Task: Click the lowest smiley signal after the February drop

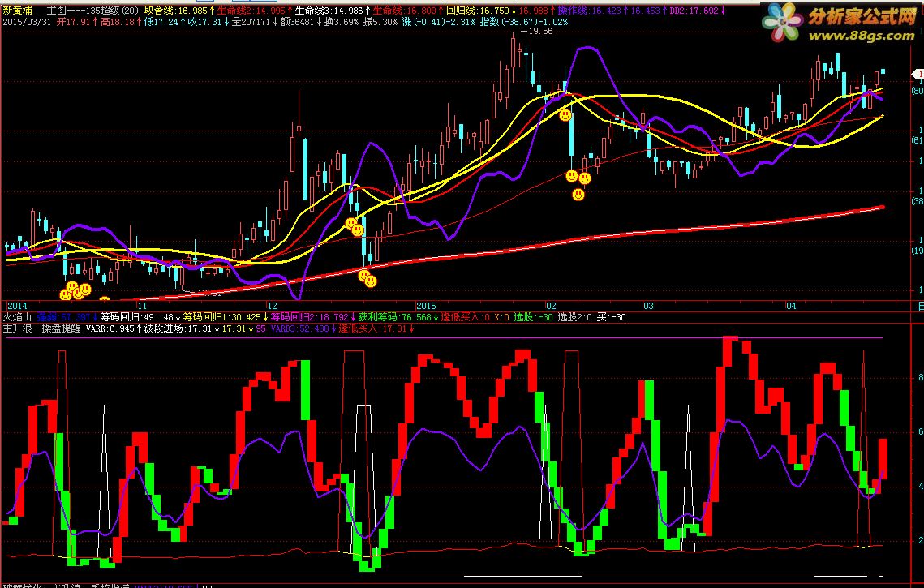Action: pos(578,195)
